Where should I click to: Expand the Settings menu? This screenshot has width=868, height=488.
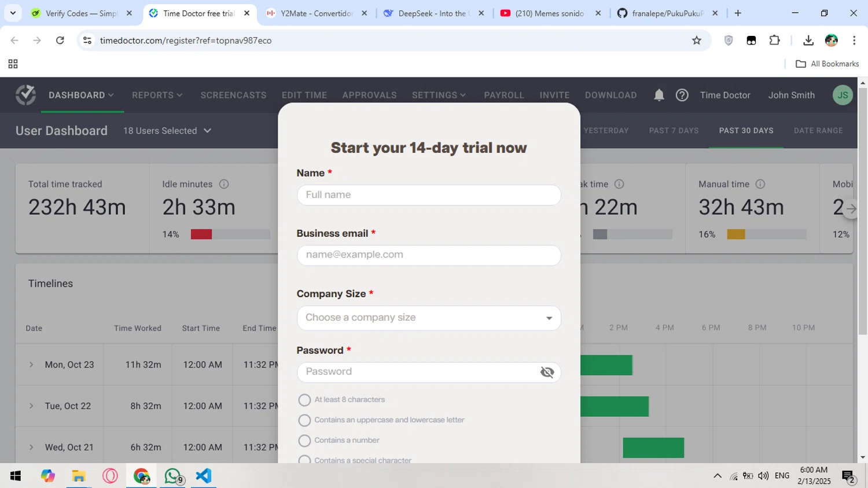(x=439, y=95)
